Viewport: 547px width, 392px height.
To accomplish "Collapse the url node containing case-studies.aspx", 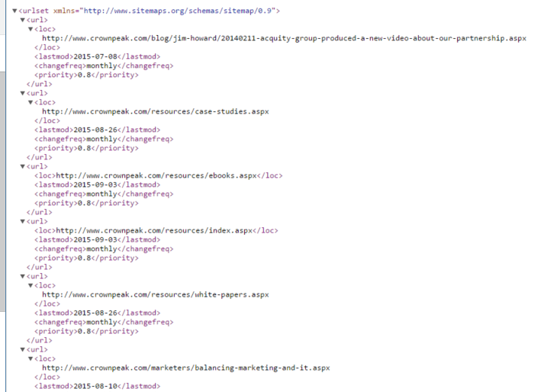I will (x=22, y=93).
